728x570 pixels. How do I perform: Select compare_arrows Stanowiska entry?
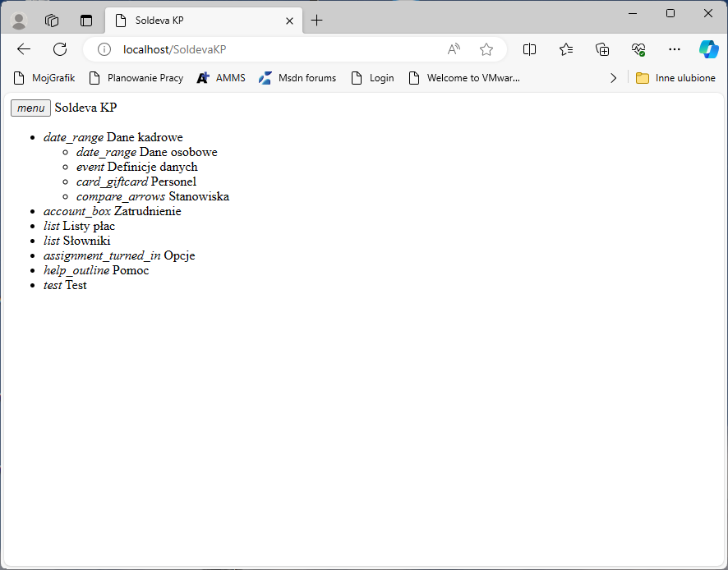(x=152, y=195)
